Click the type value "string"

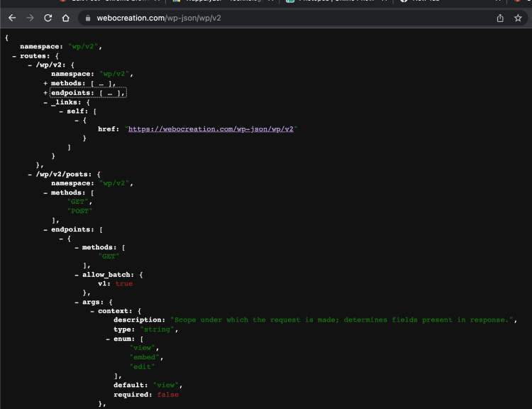coord(157,329)
